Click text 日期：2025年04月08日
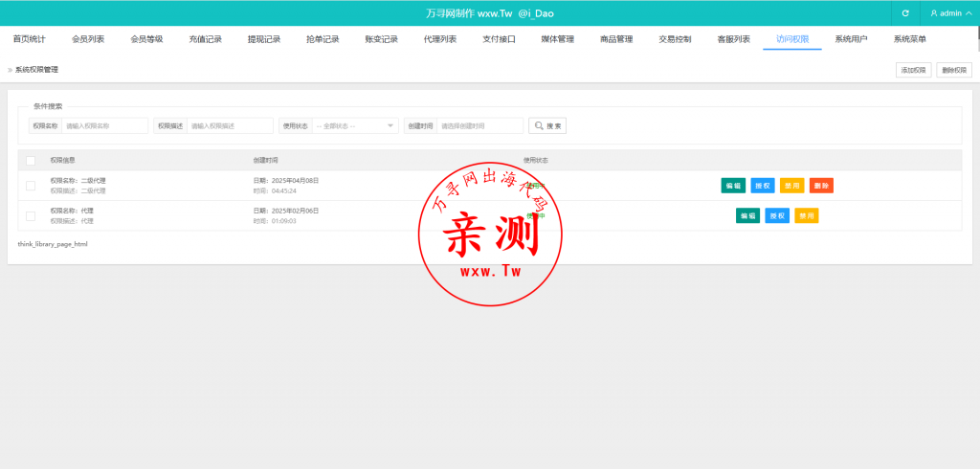 click(x=286, y=181)
